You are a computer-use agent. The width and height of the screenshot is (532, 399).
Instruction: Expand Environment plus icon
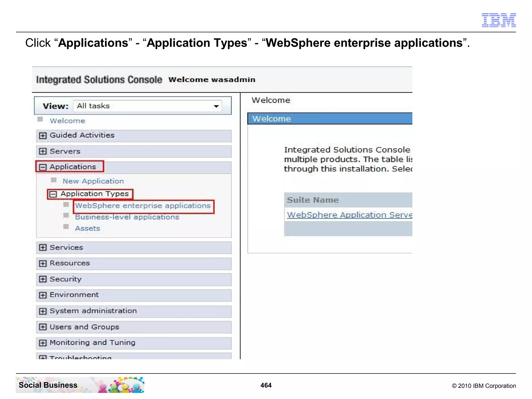point(43,295)
